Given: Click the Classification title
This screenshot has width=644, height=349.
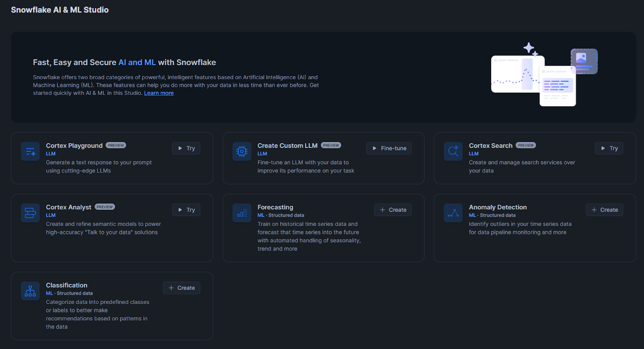Looking at the screenshot, I should [66, 285].
